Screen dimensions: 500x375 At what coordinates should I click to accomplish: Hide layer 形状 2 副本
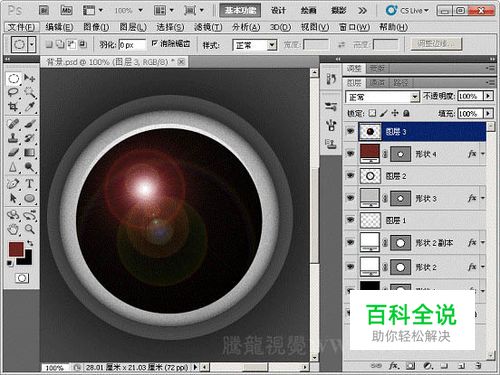click(350, 243)
